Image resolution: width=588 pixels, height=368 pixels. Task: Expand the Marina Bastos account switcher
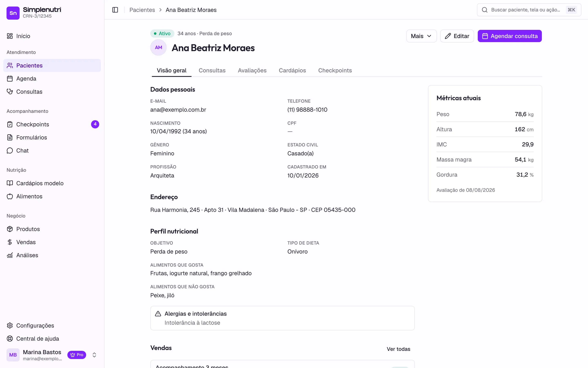click(x=94, y=355)
